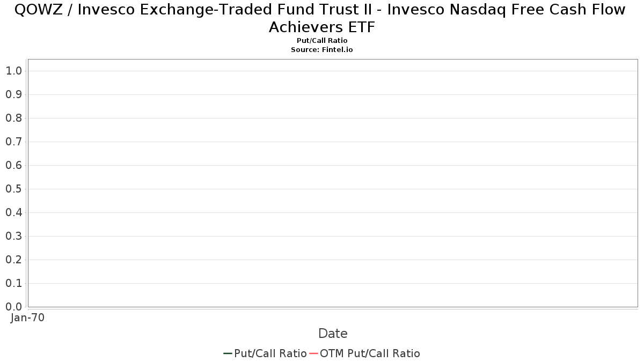Open the Source: Fintel.io link

(x=322, y=49)
